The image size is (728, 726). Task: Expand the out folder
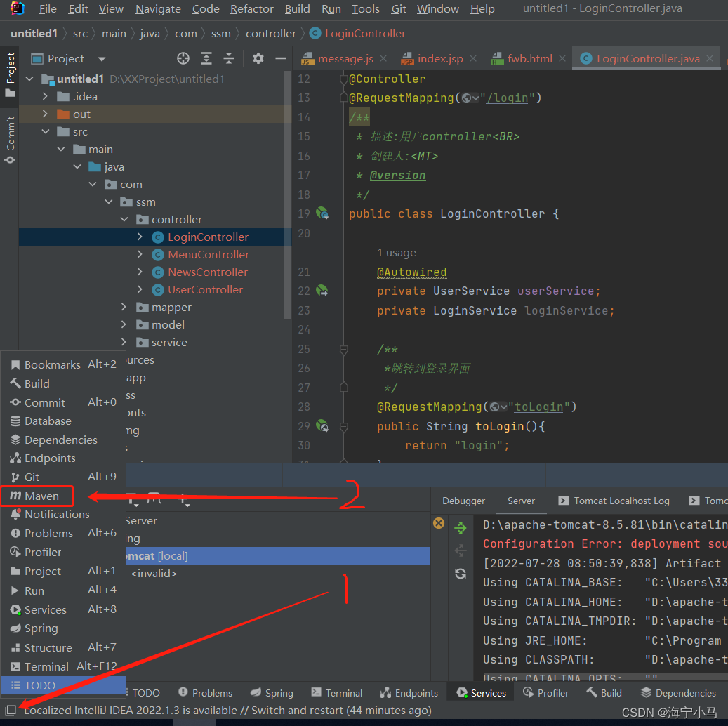[45, 114]
